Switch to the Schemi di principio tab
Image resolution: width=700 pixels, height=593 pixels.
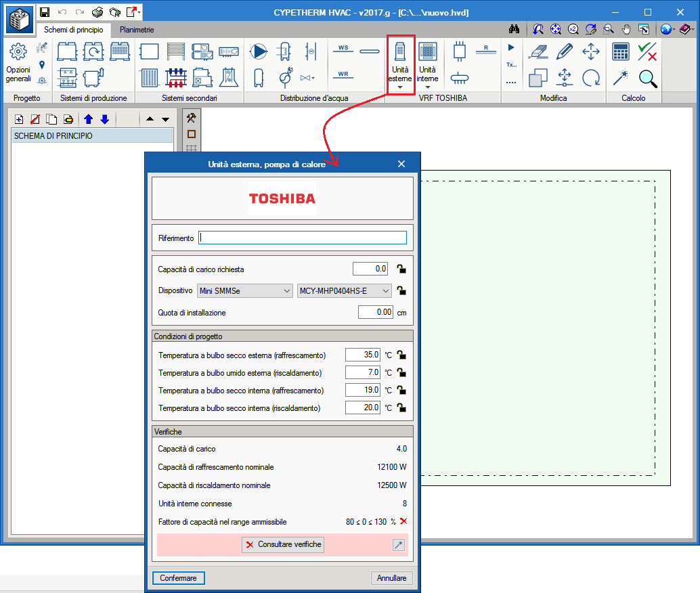point(73,30)
